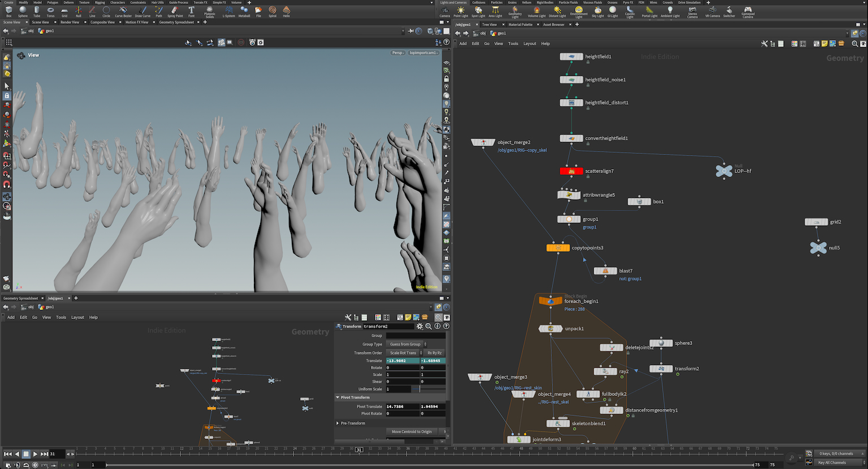
Task: Select the foreach_begin1 node icon
Action: pos(551,301)
